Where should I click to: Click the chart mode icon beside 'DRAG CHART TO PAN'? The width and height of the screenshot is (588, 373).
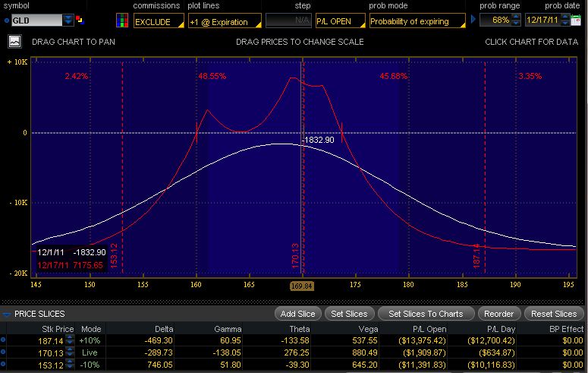14,41
